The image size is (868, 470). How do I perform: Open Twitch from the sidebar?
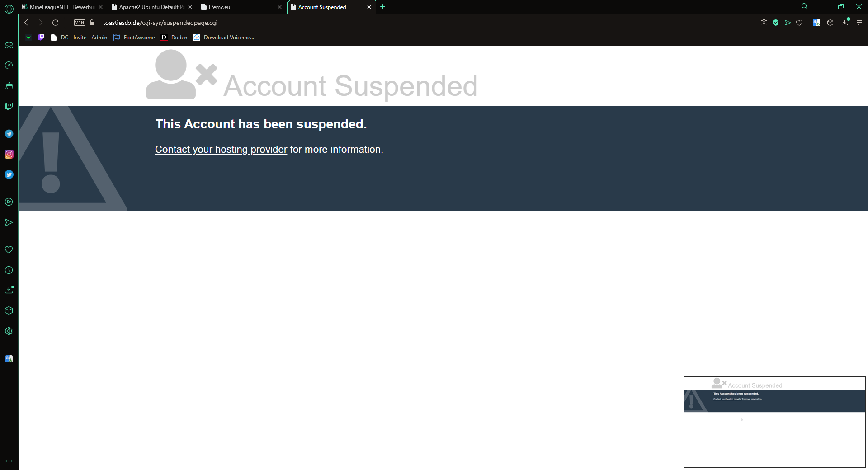click(9, 106)
